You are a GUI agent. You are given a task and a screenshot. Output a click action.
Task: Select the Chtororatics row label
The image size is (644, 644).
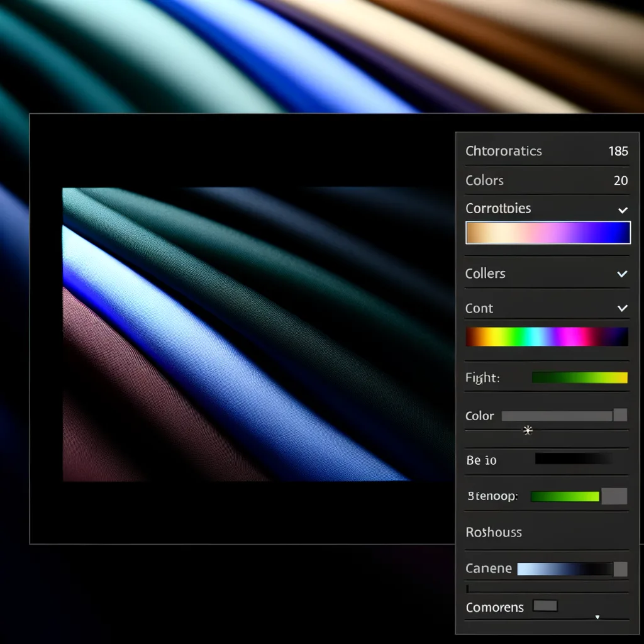(x=503, y=151)
